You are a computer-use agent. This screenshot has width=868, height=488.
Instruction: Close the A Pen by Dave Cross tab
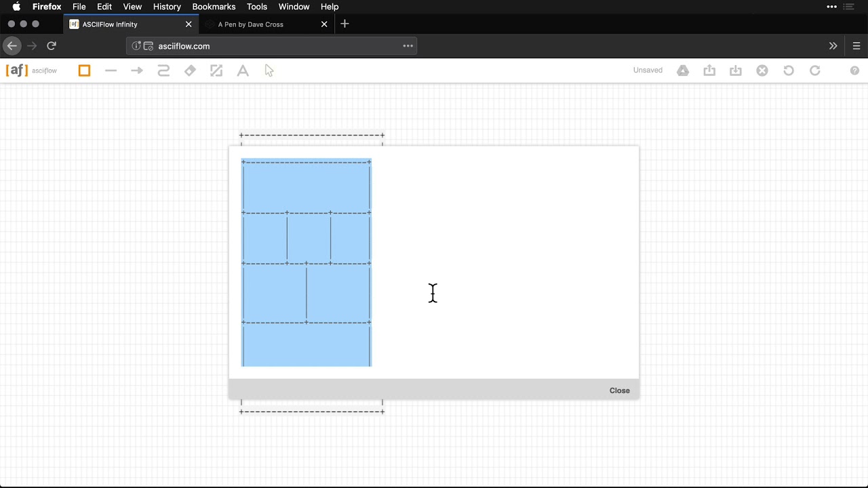click(324, 24)
